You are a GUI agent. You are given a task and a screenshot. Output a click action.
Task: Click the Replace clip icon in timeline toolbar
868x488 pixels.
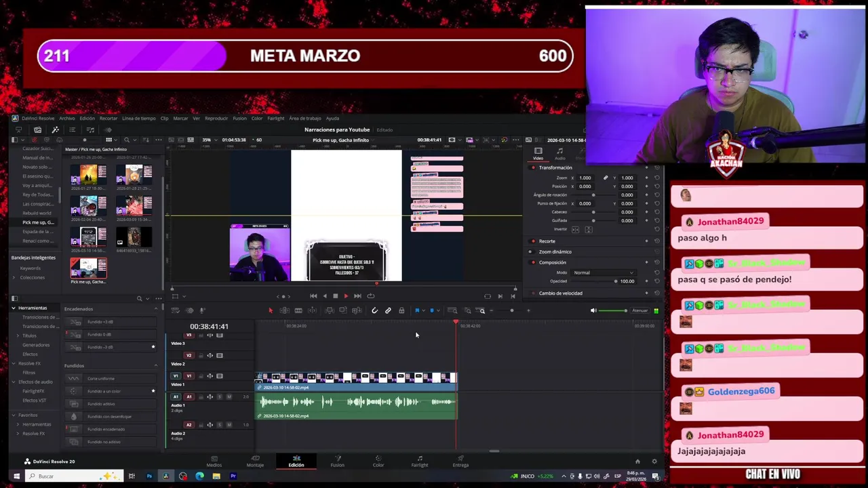pos(357,310)
